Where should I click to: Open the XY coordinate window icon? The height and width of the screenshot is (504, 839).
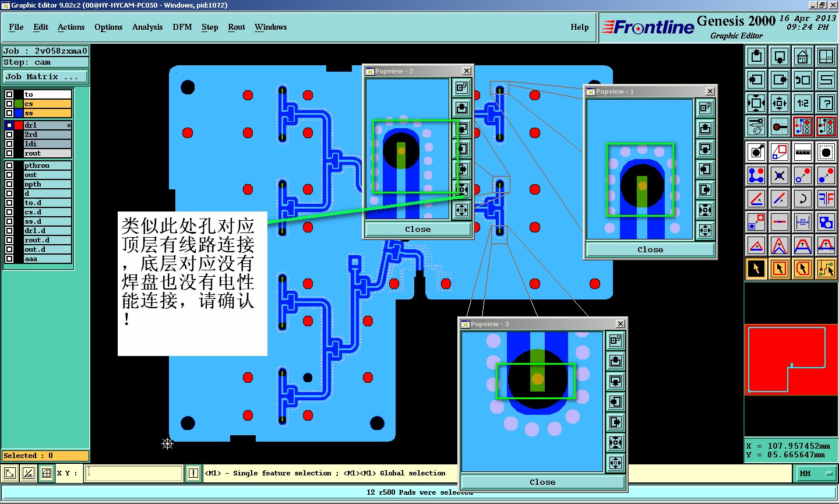(x=826, y=57)
